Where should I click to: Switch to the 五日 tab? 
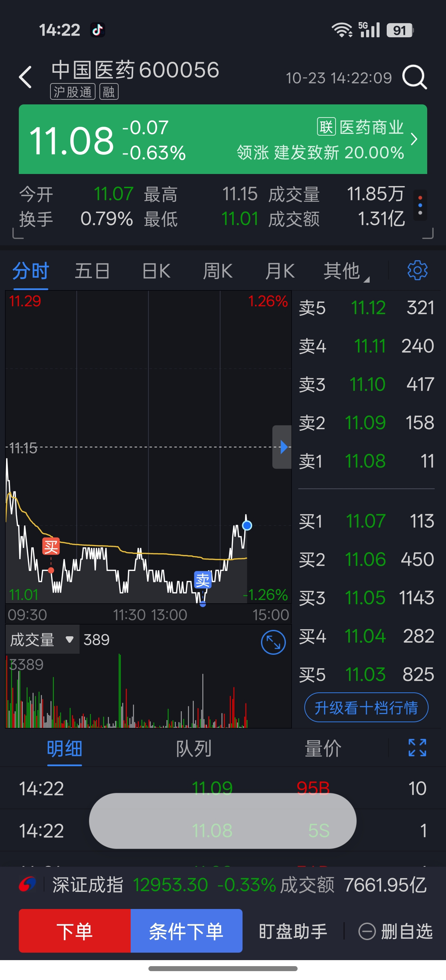click(92, 271)
